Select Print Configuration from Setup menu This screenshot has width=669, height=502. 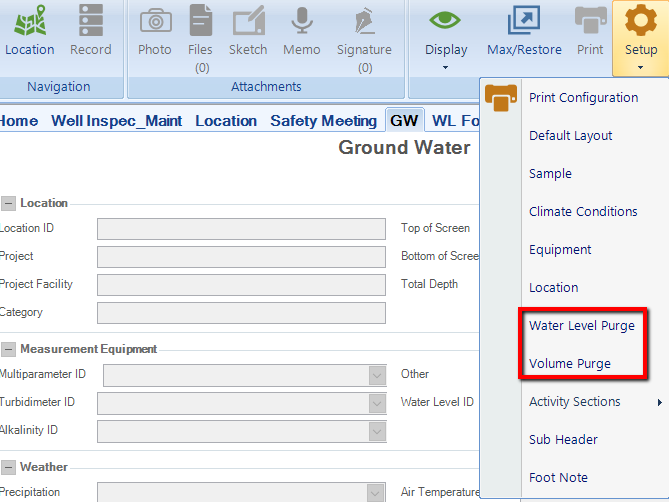click(583, 98)
